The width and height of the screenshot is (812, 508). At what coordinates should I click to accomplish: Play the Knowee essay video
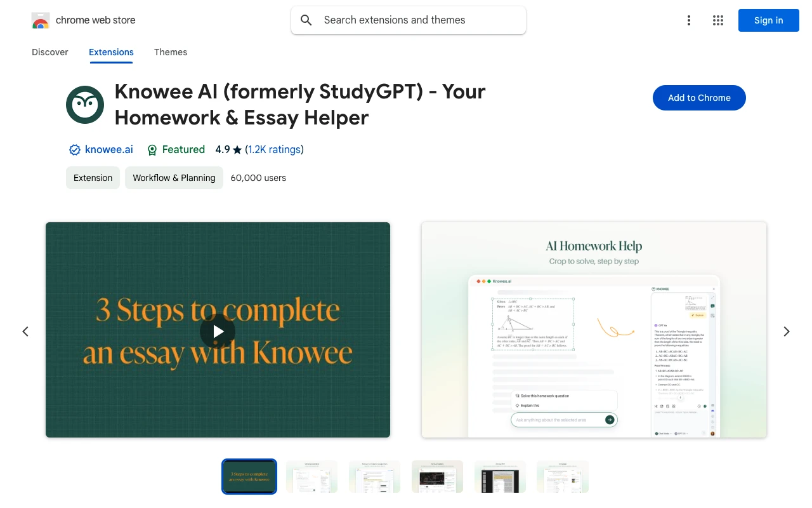[x=218, y=331]
